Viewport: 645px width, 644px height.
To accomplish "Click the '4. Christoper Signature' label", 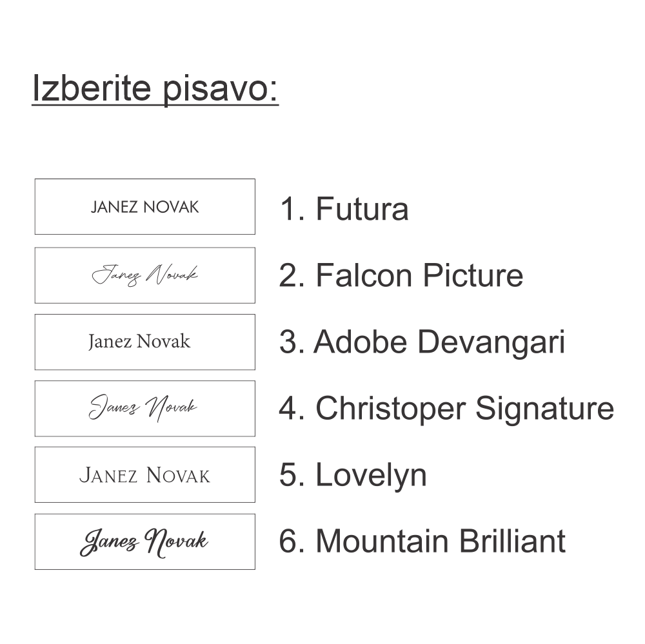I will 446,408.
